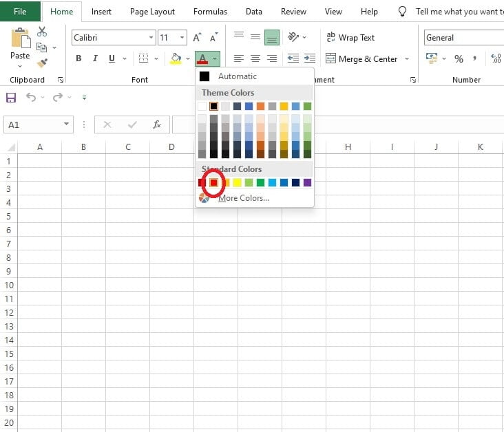The height and width of the screenshot is (432, 504).
Task: Switch to the Insert tab
Action: point(101,12)
